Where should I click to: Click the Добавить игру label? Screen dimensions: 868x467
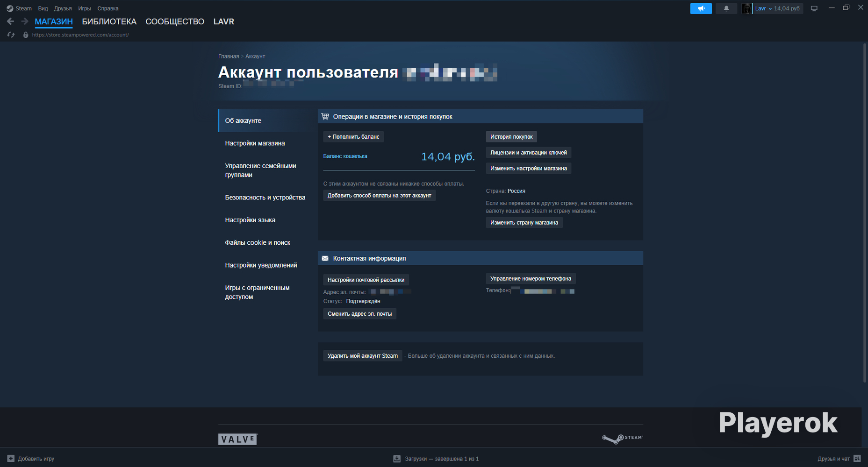click(x=36, y=459)
